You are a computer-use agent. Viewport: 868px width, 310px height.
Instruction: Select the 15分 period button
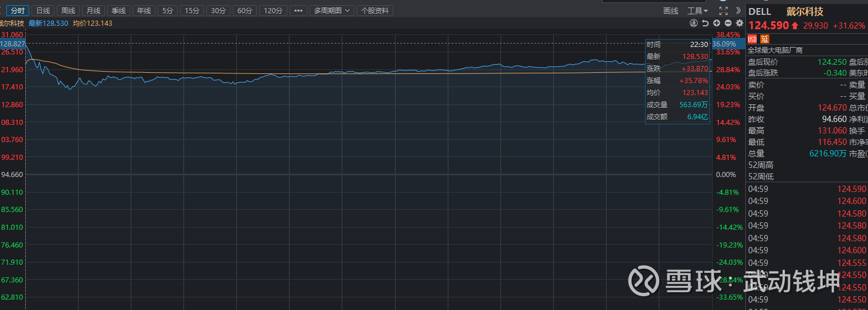click(191, 11)
